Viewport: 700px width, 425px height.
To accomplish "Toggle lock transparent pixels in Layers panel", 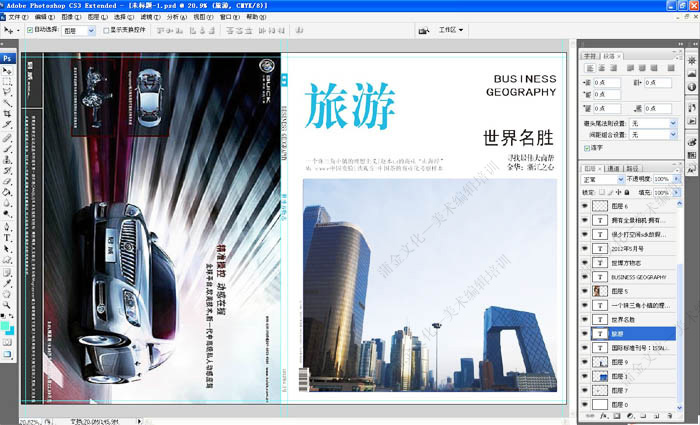I will [602, 192].
